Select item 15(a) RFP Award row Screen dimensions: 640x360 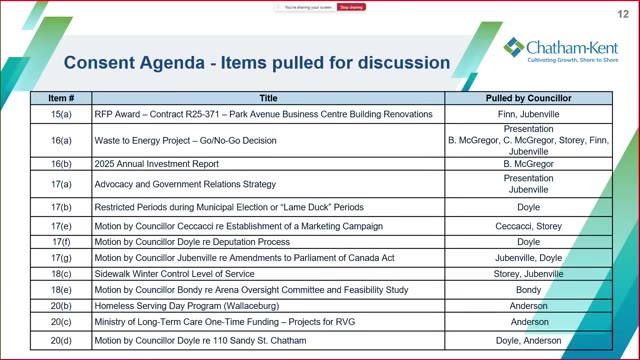(x=321, y=114)
